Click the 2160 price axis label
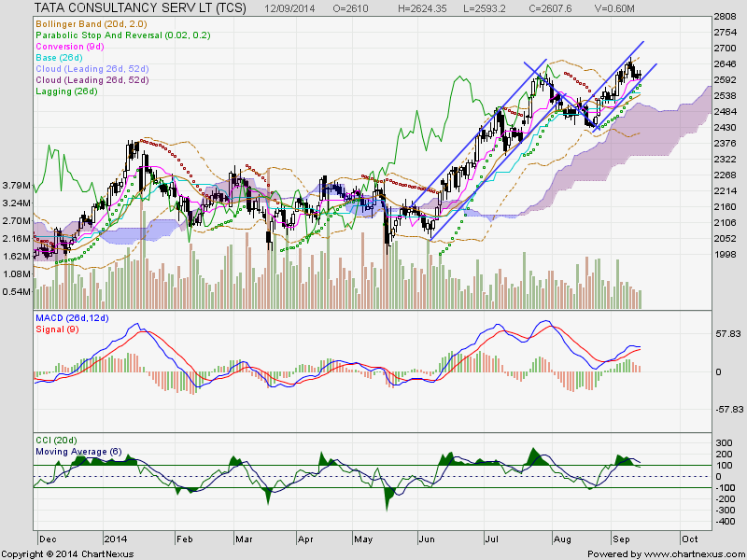Viewport: 747px width, 560px height. click(x=726, y=207)
